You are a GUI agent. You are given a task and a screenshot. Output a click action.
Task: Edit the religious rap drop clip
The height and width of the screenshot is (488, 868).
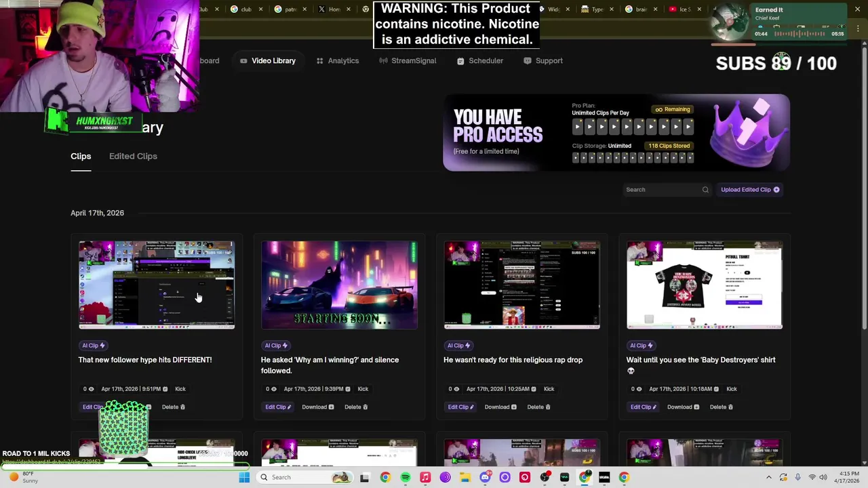coord(460,407)
